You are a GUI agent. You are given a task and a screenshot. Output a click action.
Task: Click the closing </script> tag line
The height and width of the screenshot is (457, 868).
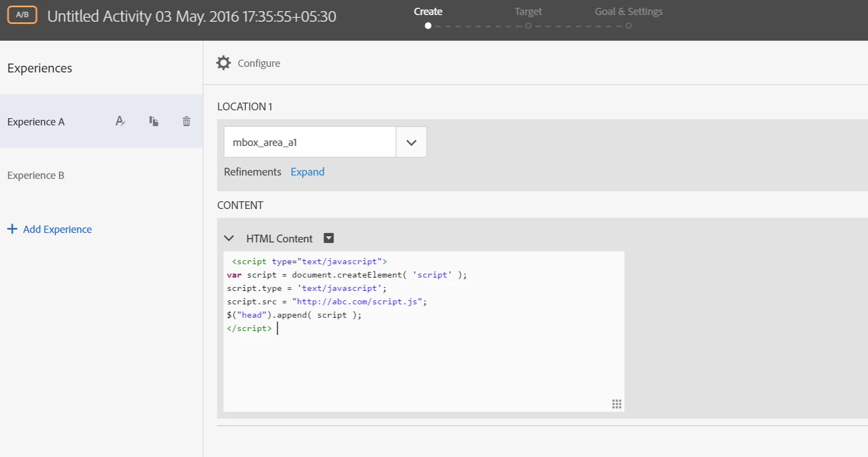click(249, 328)
